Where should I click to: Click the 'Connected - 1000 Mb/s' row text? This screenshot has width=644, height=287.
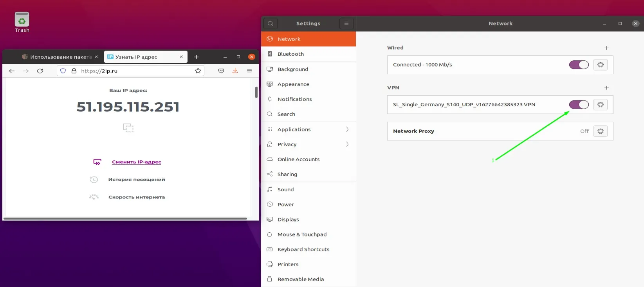(422, 65)
